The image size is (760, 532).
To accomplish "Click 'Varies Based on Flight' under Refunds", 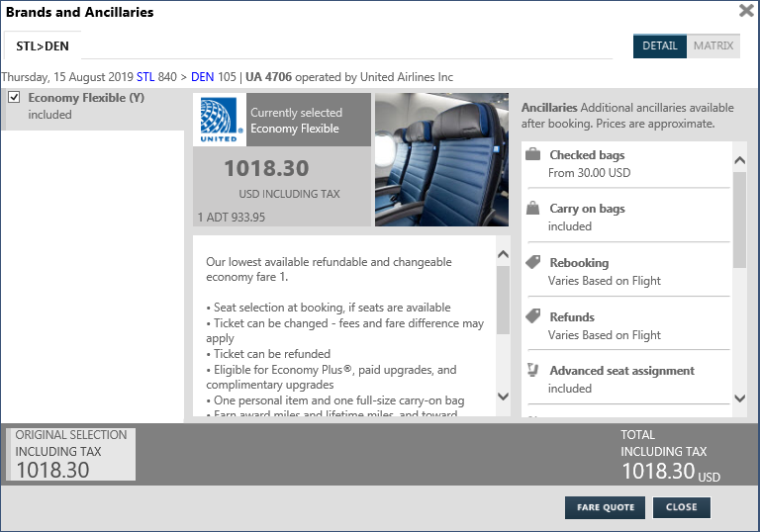I will tap(605, 335).
